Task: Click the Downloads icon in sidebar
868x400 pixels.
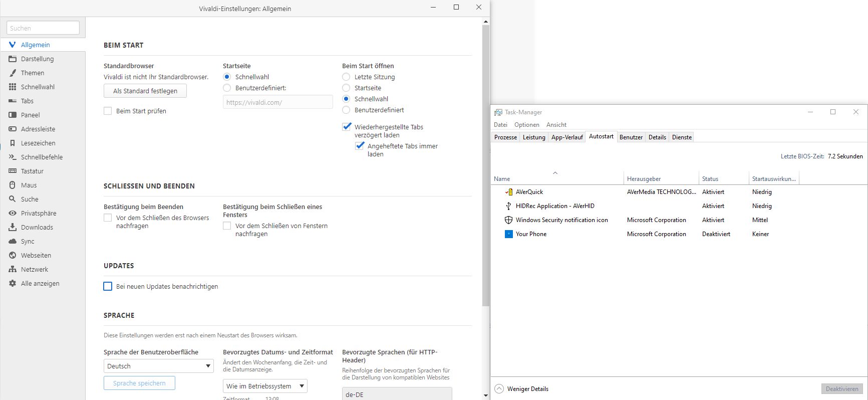Action: 13,227
